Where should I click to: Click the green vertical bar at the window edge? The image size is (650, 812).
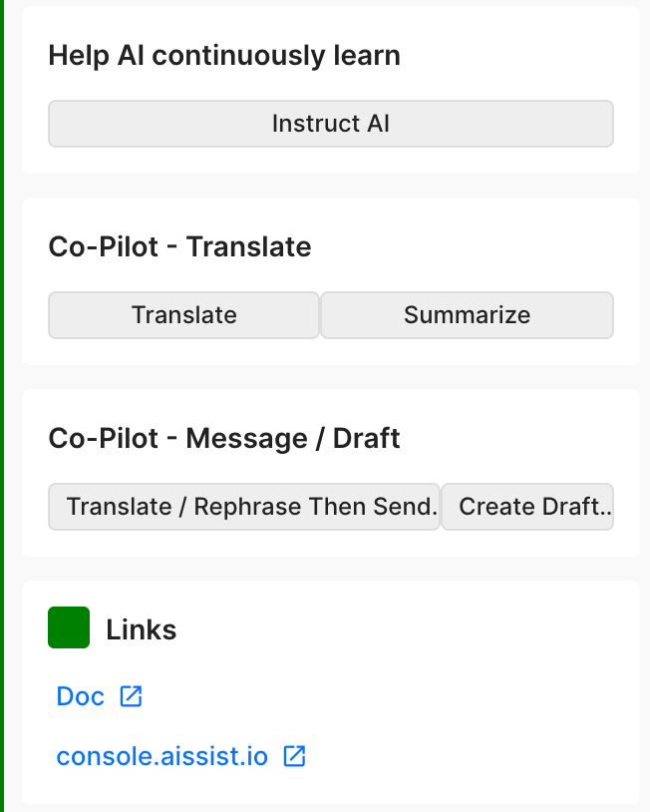click(2, 406)
